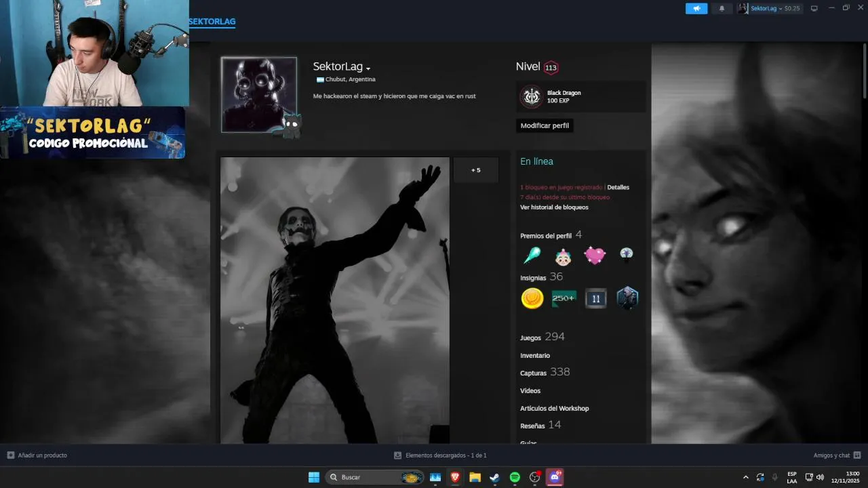Click the teal comet profile award icon
Image resolution: width=868 pixels, height=488 pixels.
coord(532,256)
